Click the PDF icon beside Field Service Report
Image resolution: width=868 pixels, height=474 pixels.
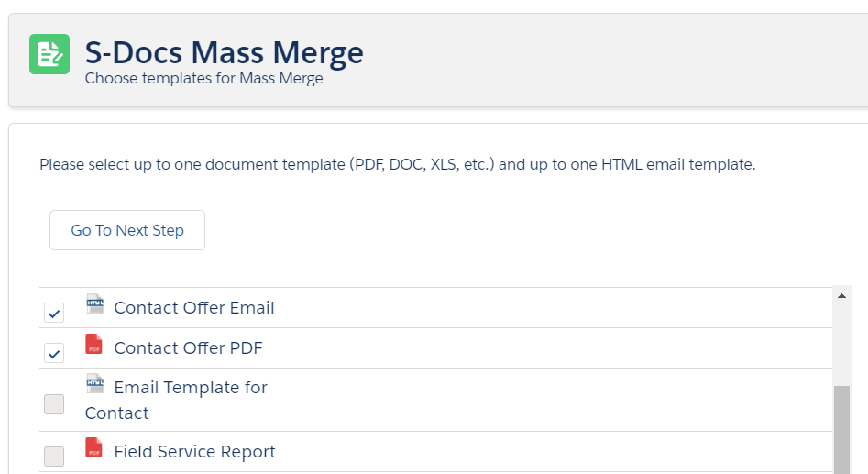coord(94,447)
